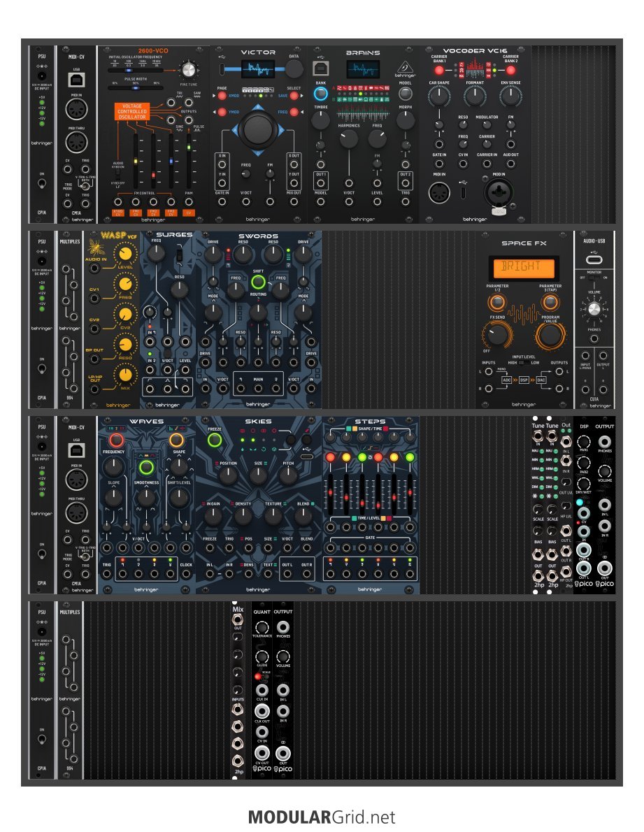The image size is (644, 832).
Task: Flip the Surges slide switch near the top
Action: 179,254
